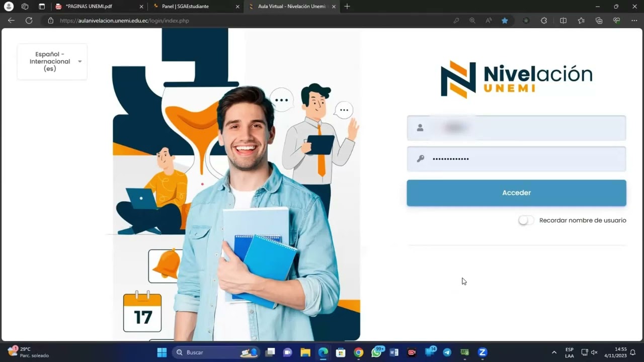The height and width of the screenshot is (362, 644).
Task: Open File Explorer from the taskbar
Action: 305,352
